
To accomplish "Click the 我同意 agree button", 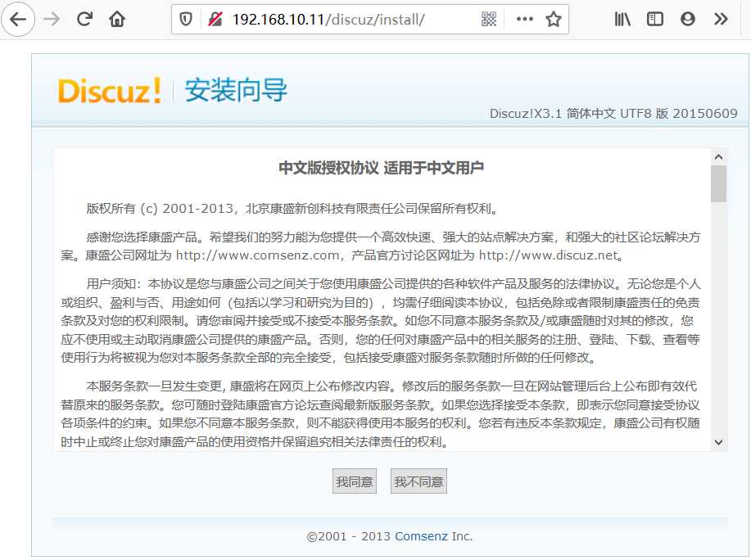I will coord(355,481).
